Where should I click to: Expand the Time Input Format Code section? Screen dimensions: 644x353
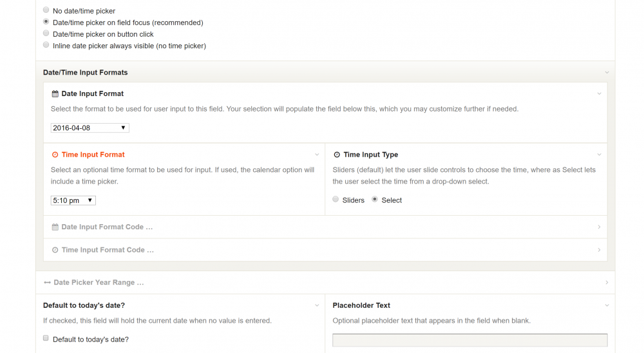599,250
